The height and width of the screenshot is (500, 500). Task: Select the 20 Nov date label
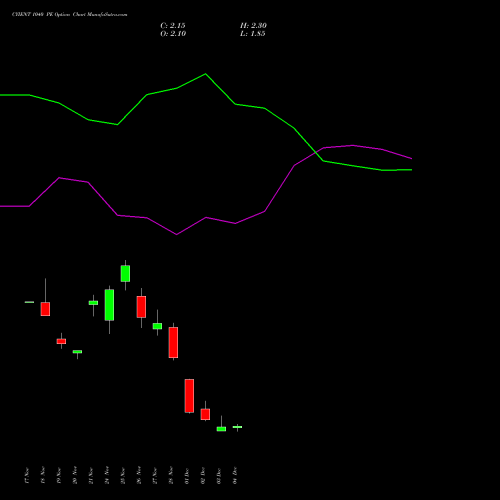click(x=75, y=475)
